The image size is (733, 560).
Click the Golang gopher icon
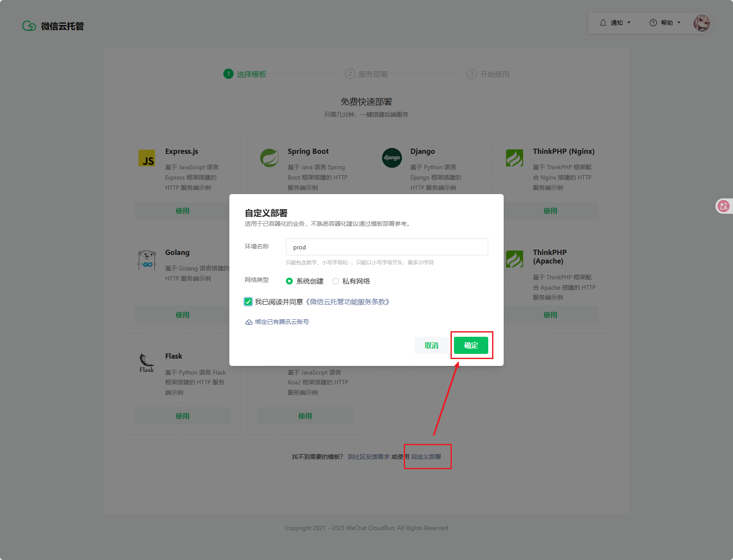click(147, 260)
